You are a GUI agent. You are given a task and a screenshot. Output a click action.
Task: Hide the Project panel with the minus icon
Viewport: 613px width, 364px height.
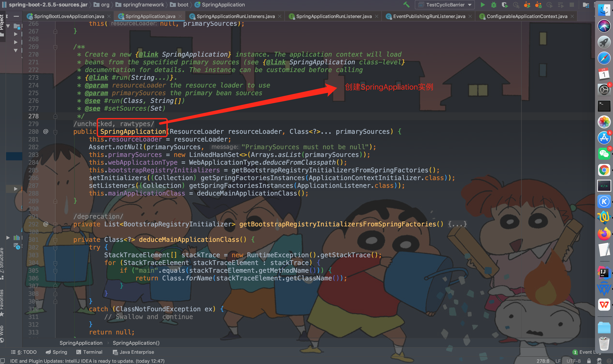[16, 16]
